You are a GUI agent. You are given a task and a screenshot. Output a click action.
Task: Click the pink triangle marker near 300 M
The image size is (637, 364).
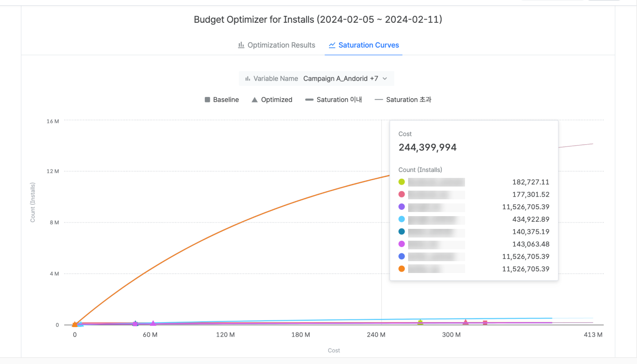(x=465, y=322)
